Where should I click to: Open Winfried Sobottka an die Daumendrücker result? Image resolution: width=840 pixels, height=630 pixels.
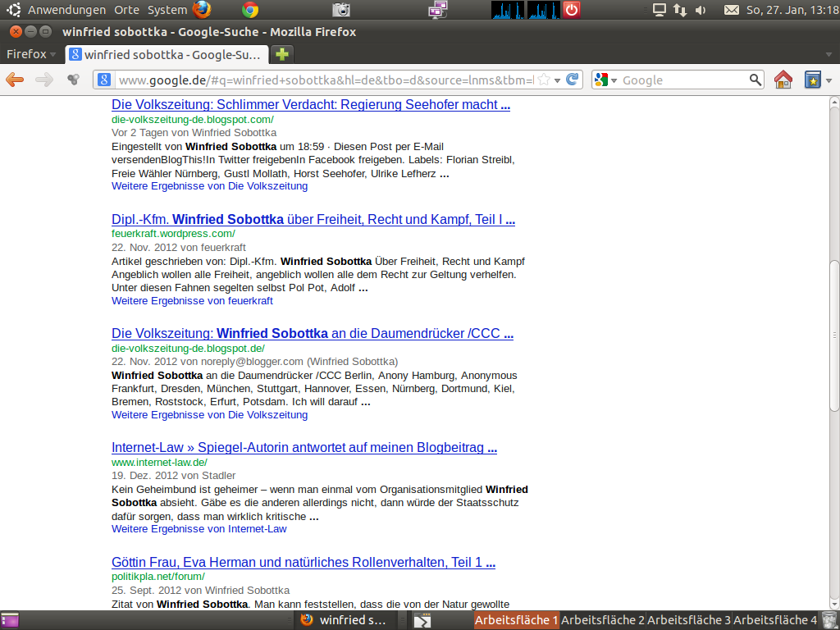313,333
